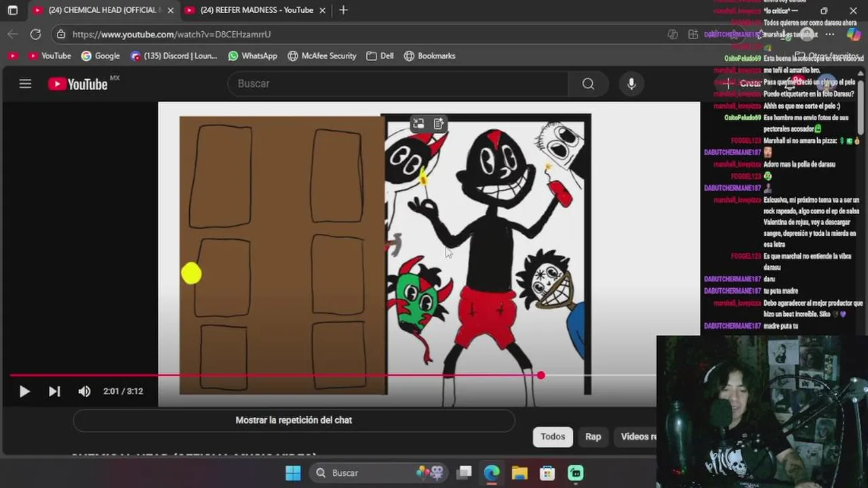Open the Google bookmark
Viewport: 868px width, 488px height.
click(100, 56)
